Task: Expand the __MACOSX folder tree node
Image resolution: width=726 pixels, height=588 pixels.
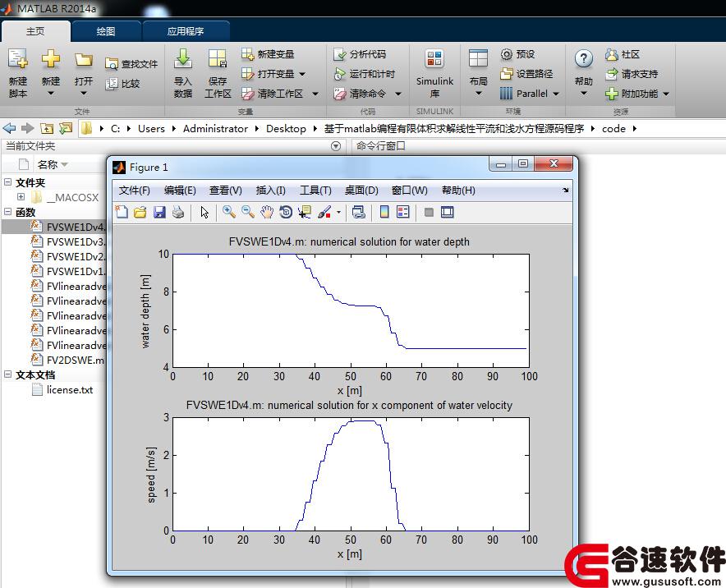Action: tap(21, 197)
